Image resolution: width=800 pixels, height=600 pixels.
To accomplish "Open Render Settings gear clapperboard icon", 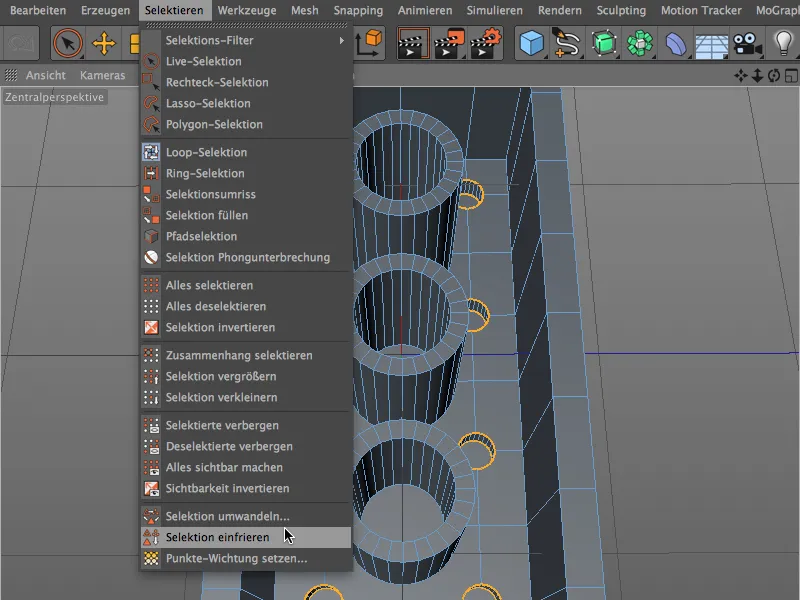I will point(486,43).
